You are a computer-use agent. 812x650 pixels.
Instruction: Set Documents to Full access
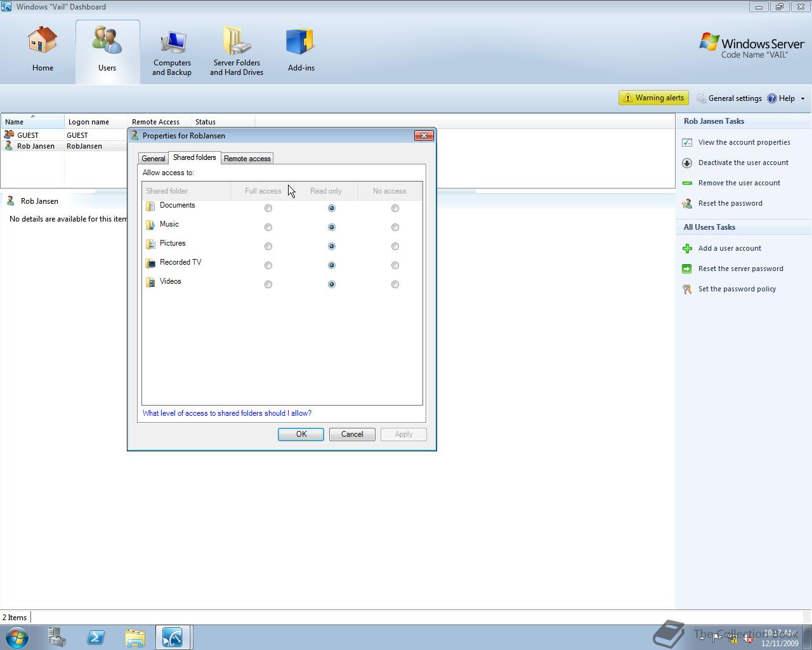268,208
